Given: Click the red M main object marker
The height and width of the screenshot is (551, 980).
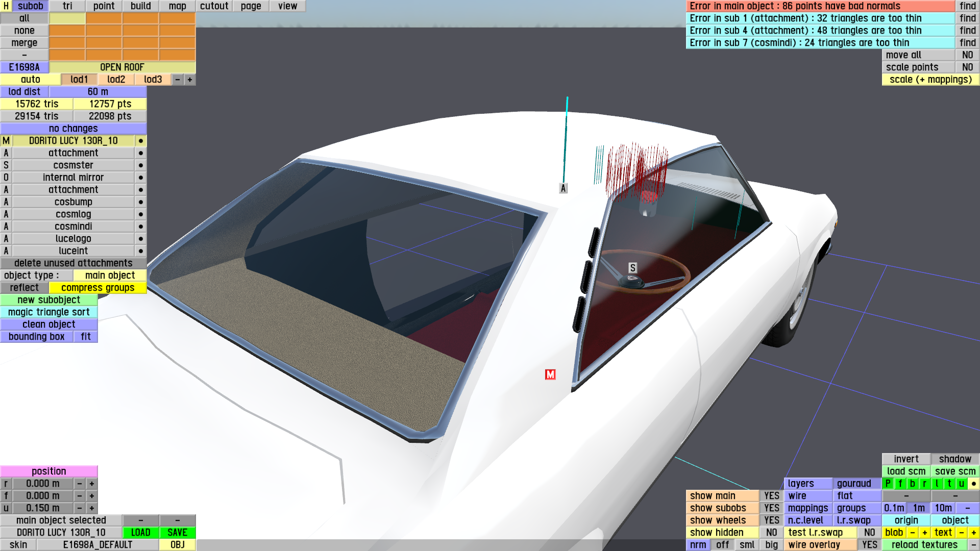Looking at the screenshot, I should pyautogui.click(x=550, y=374).
